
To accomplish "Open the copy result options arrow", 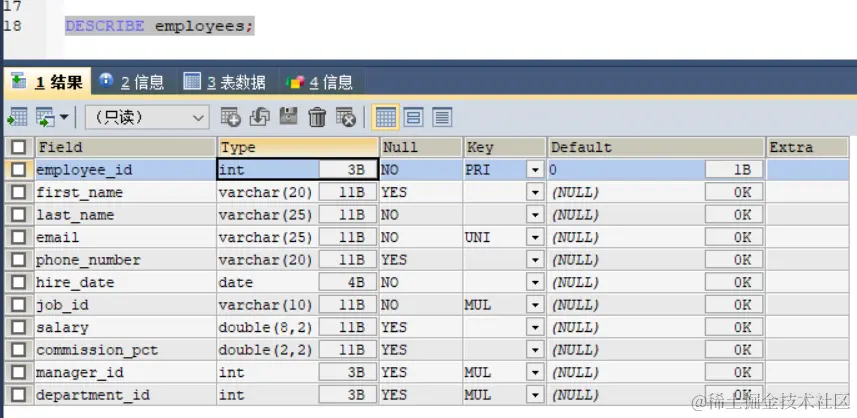I will pyautogui.click(x=64, y=117).
